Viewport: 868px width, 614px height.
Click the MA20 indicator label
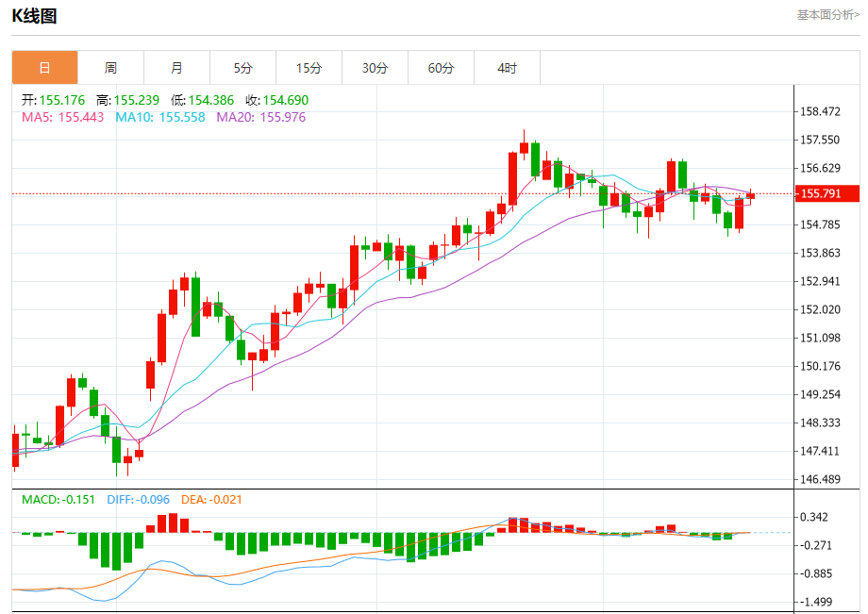coord(260,117)
